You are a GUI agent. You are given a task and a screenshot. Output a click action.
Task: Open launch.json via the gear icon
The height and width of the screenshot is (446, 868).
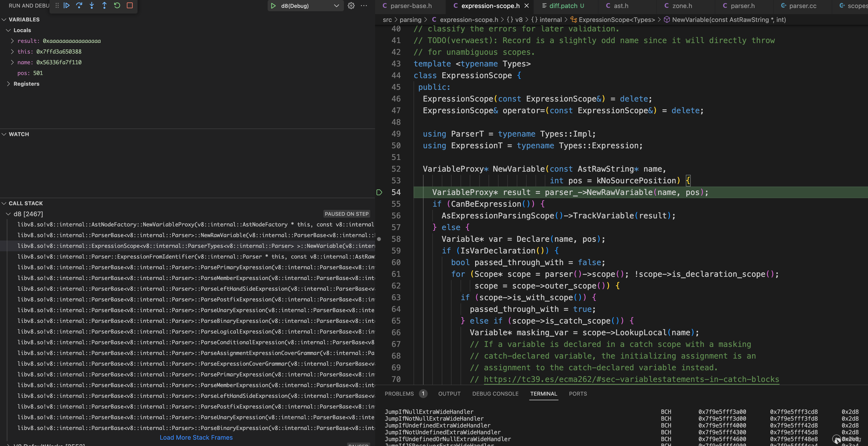(x=351, y=6)
